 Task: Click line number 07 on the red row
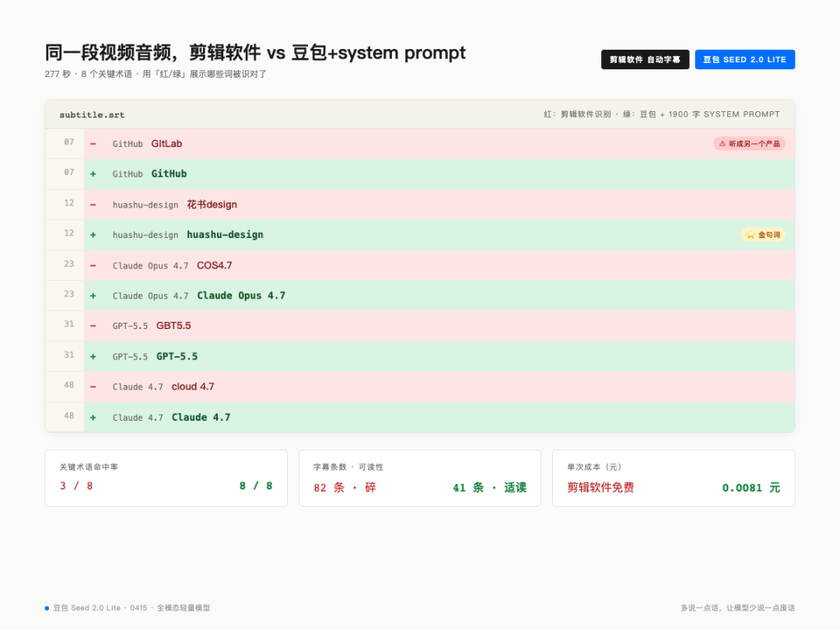coord(69,142)
